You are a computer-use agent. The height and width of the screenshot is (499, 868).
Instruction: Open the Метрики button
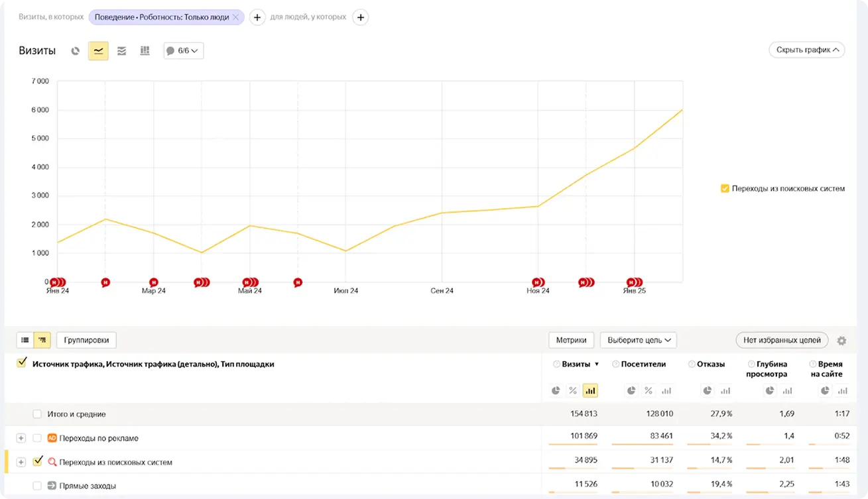[571, 340]
